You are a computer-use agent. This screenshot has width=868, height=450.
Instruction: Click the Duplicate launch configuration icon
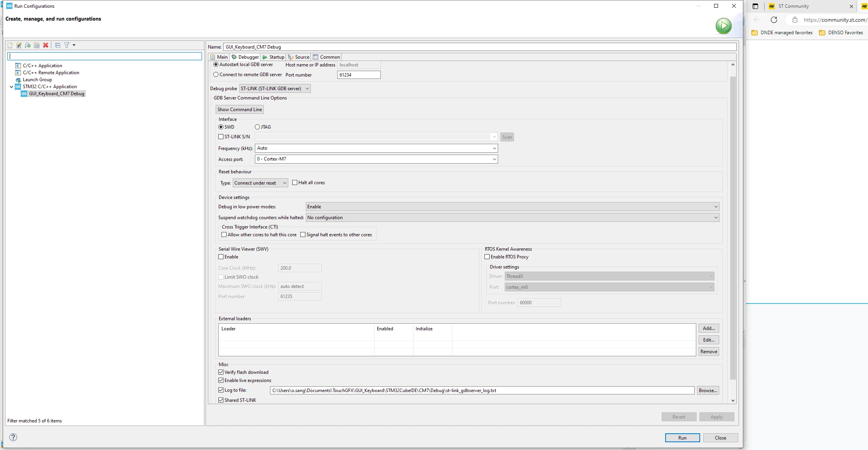click(x=37, y=45)
